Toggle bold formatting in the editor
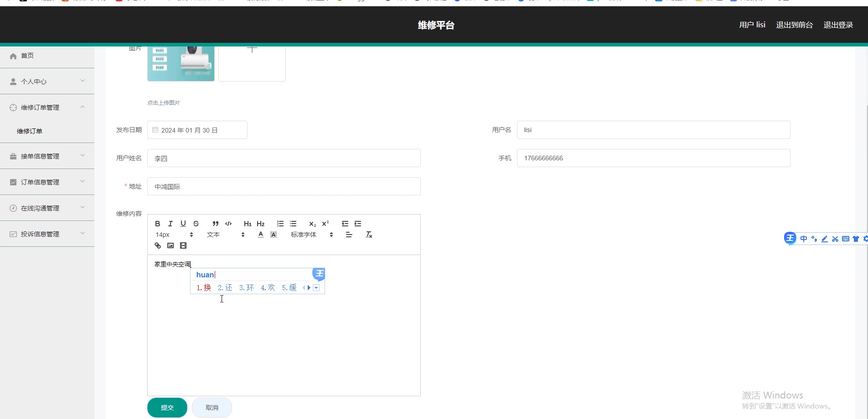The height and width of the screenshot is (419, 868). click(x=158, y=224)
